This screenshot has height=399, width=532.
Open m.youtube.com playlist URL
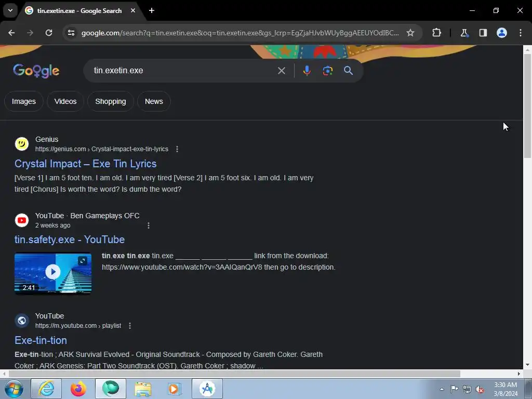point(78,326)
